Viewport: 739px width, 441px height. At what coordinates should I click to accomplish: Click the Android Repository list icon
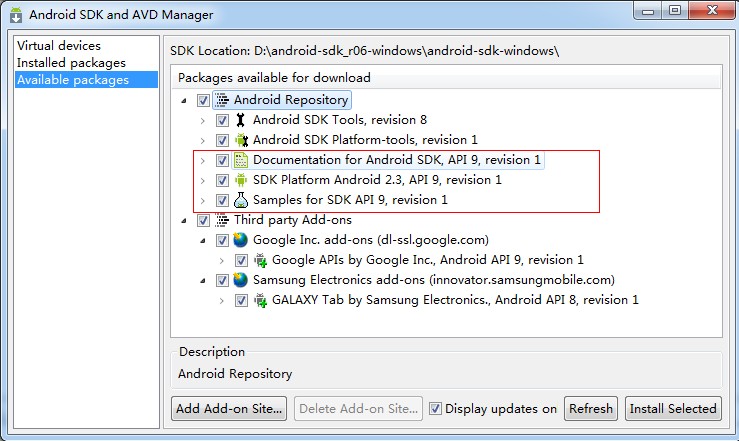click(222, 100)
